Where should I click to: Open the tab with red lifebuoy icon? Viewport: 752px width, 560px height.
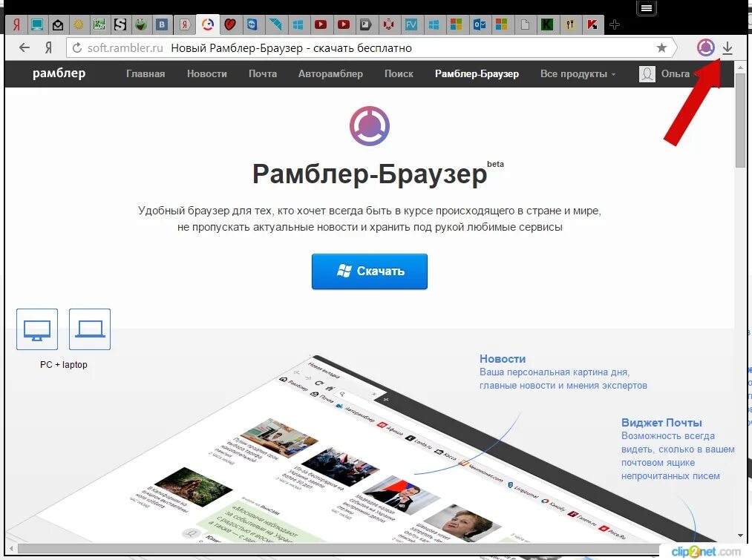388,24
